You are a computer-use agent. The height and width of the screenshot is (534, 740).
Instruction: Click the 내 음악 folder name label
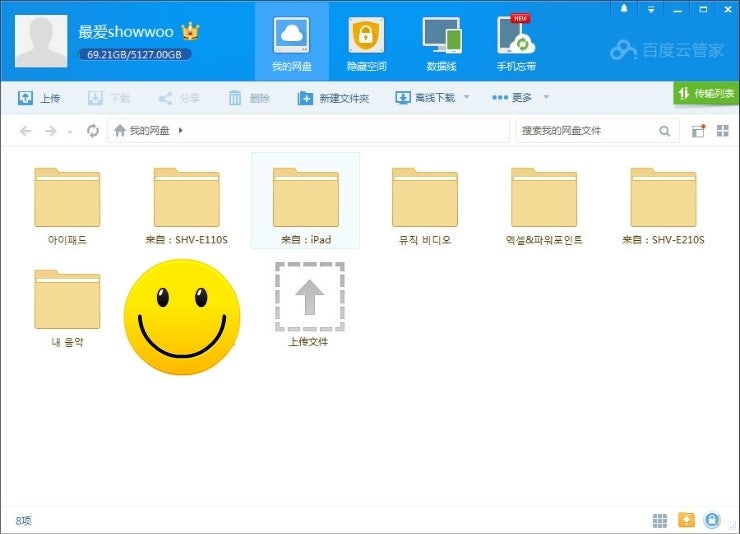[x=67, y=342]
